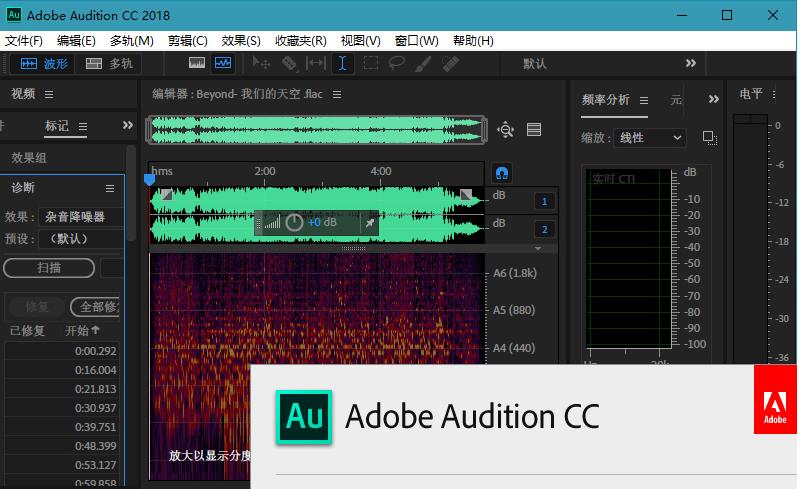Click the blue playhead marker on timeline
The image size is (801, 489).
(x=149, y=179)
